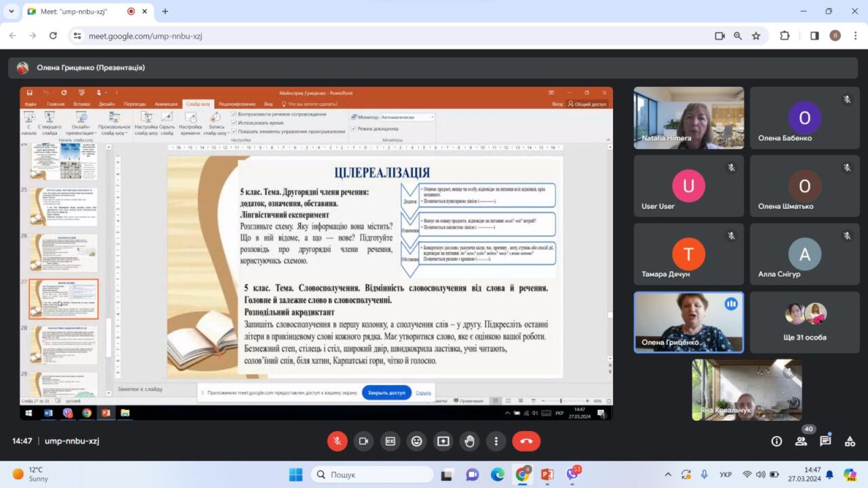The width and height of the screenshot is (868, 488).
Task: Open the emoji reactions button
Action: [x=416, y=441]
